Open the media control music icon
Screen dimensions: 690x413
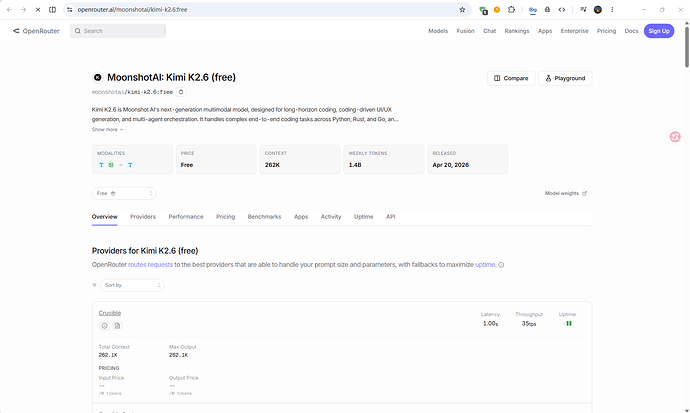click(583, 10)
